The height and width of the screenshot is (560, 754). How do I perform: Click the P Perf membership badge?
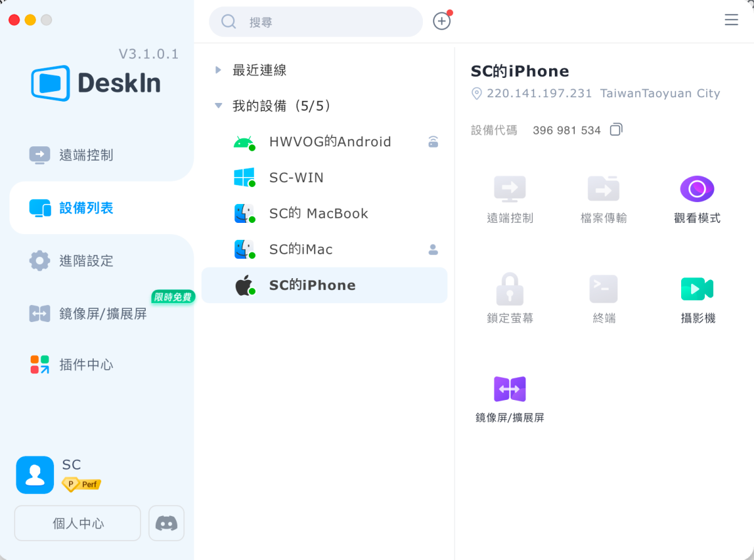[81, 485]
